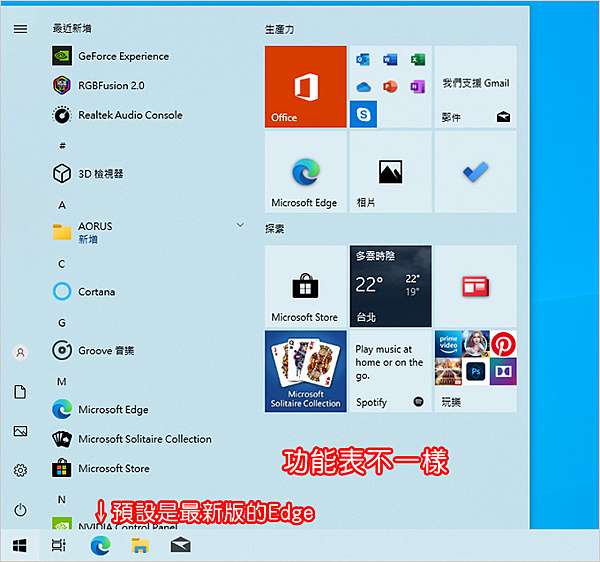
Task: Click the 生產力 group header
Action: click(280, 29)
